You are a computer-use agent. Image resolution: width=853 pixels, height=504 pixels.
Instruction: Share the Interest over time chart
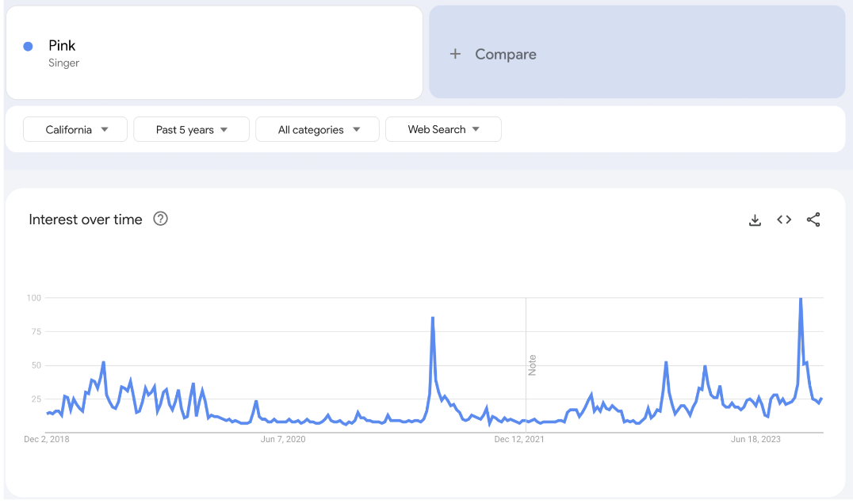[x=813, y=220]
